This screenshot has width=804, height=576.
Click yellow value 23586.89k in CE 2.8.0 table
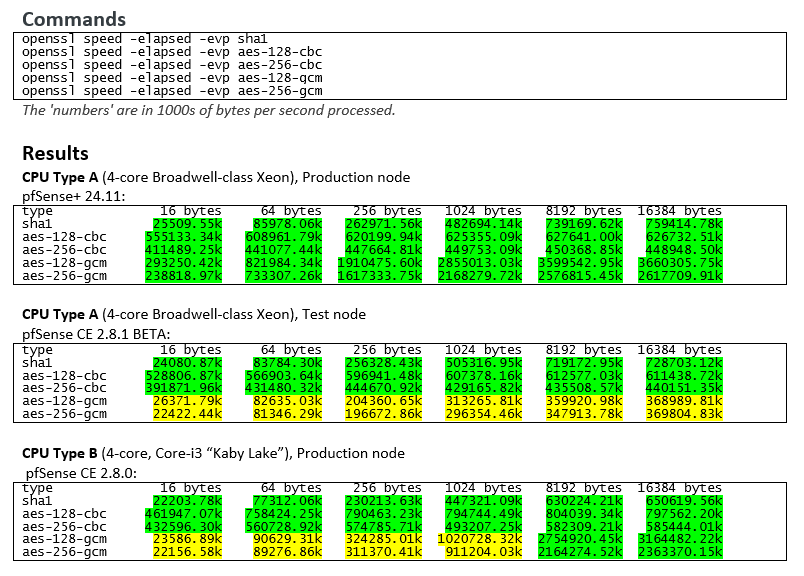tap(187, 539)
